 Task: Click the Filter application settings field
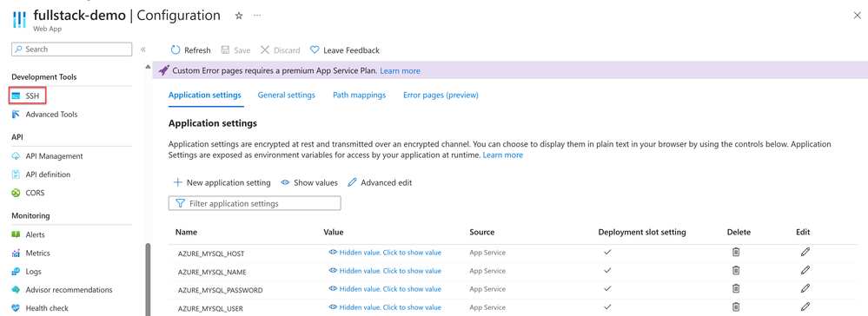[x=255, y=204]
